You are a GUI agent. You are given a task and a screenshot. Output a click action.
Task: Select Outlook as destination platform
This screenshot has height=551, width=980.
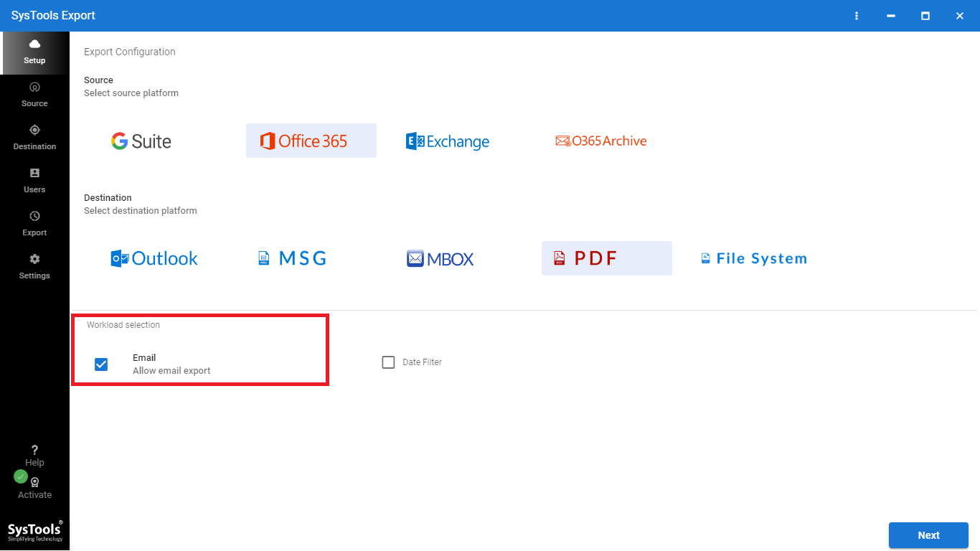click(x=154, y=258)
